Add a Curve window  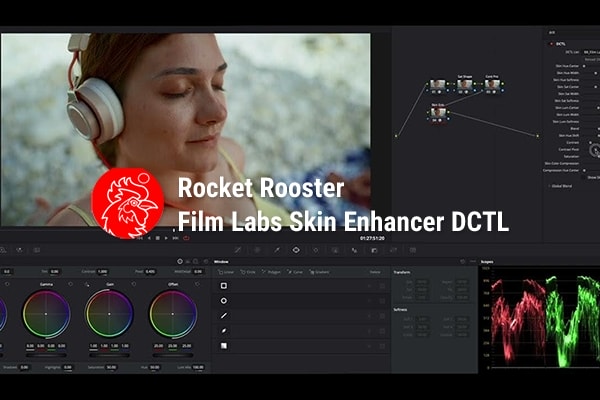coord(295,272)
